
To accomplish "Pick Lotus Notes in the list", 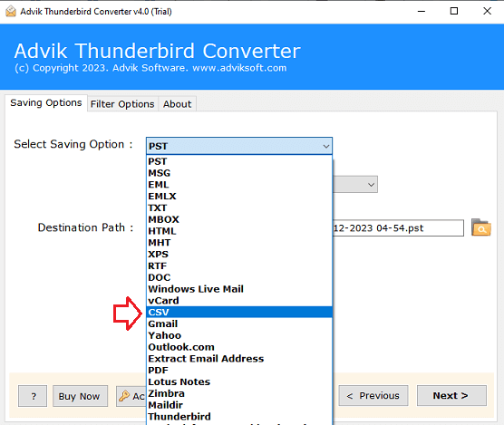I will 239,382.
